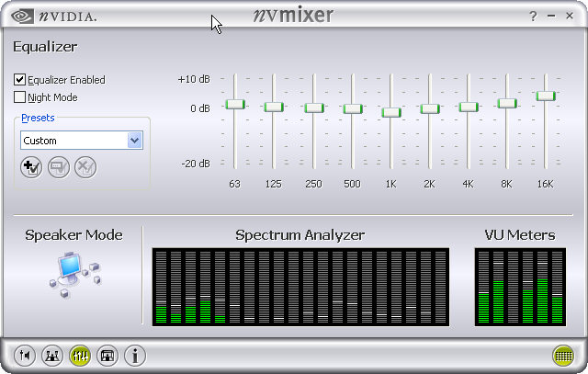Click the 63 frequency label
The width and height of the screenshot is (588, 374).
tap(235, 184)
